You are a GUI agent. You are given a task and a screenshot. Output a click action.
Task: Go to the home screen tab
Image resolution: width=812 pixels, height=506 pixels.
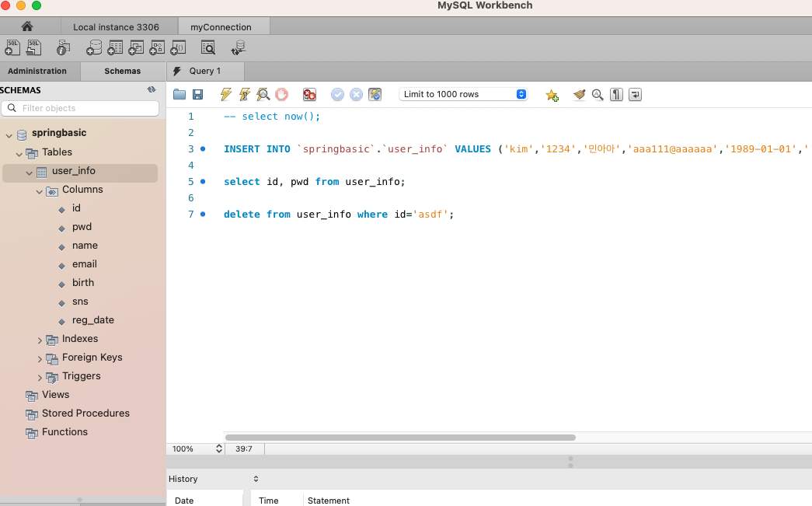click(27, 26)
